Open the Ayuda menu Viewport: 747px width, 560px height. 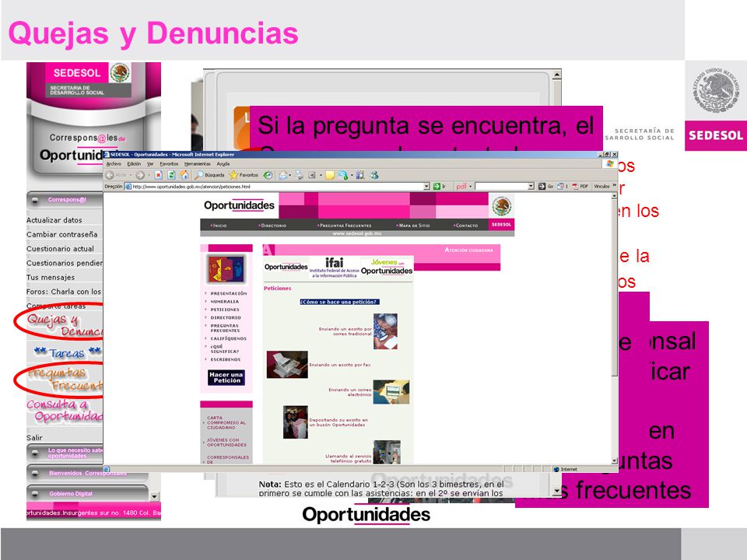223,164
